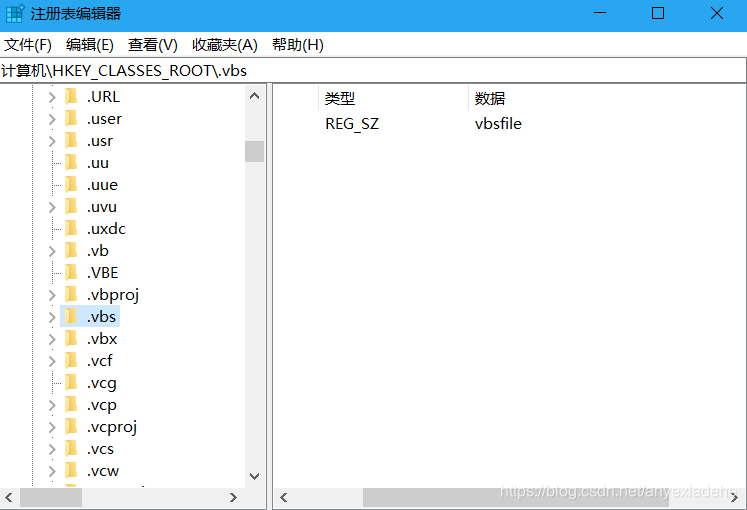
Task: Click the folder icon next to .usr
Action: pos(71,140)
